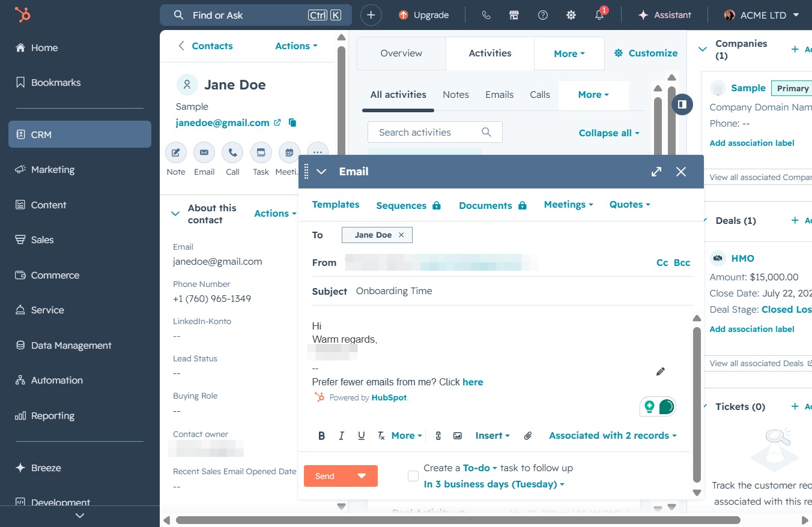This screenshot has width=812, height=527.
Task: Open the notifications bell
Action: point(599,15)
